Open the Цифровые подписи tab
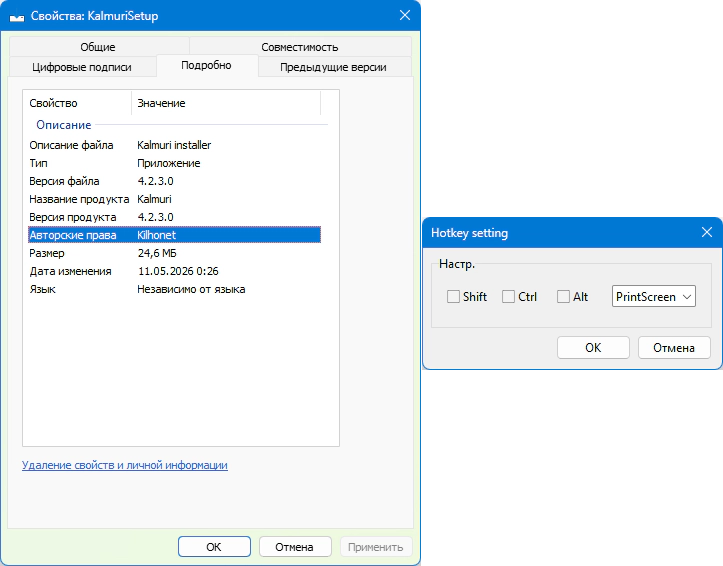The image size is (723, 566). 82,67
